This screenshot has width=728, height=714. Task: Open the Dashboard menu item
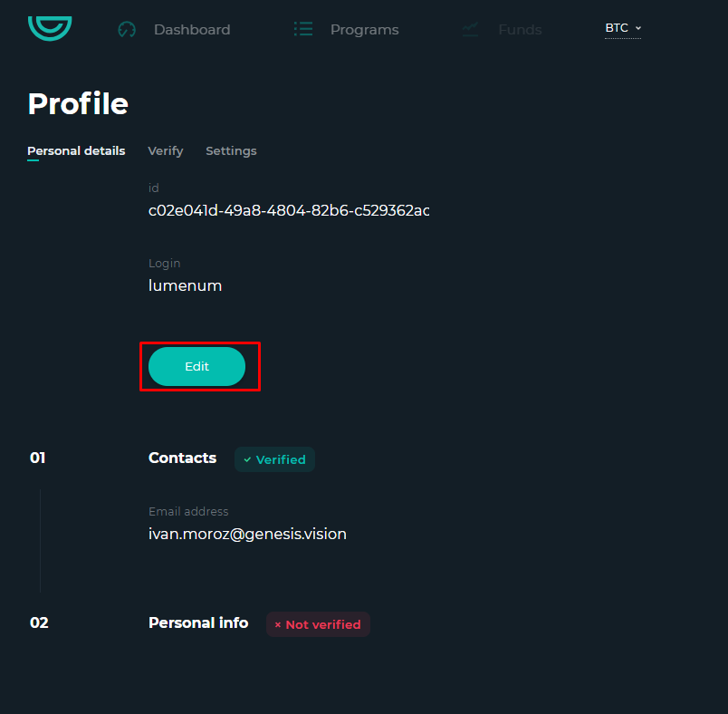coord(192,30)
